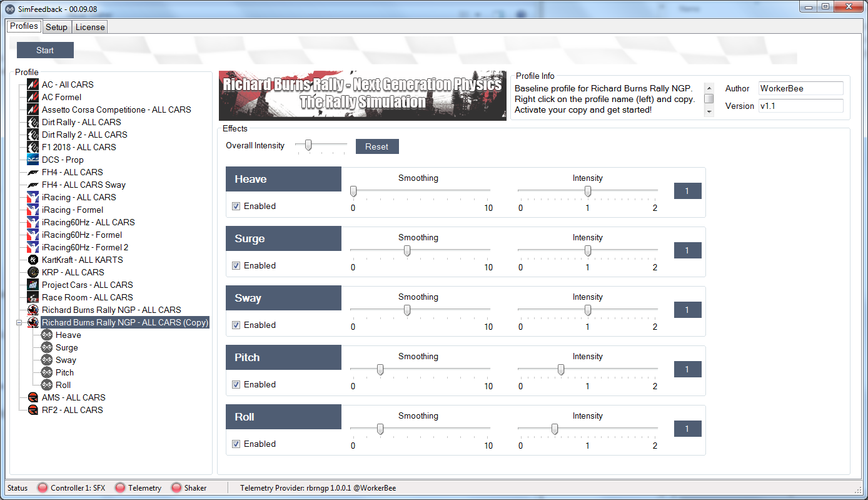Click the Assetto Corsa Competitione profile icon
This screenshot has width=868, height=500.
click(x=33, y=110)
